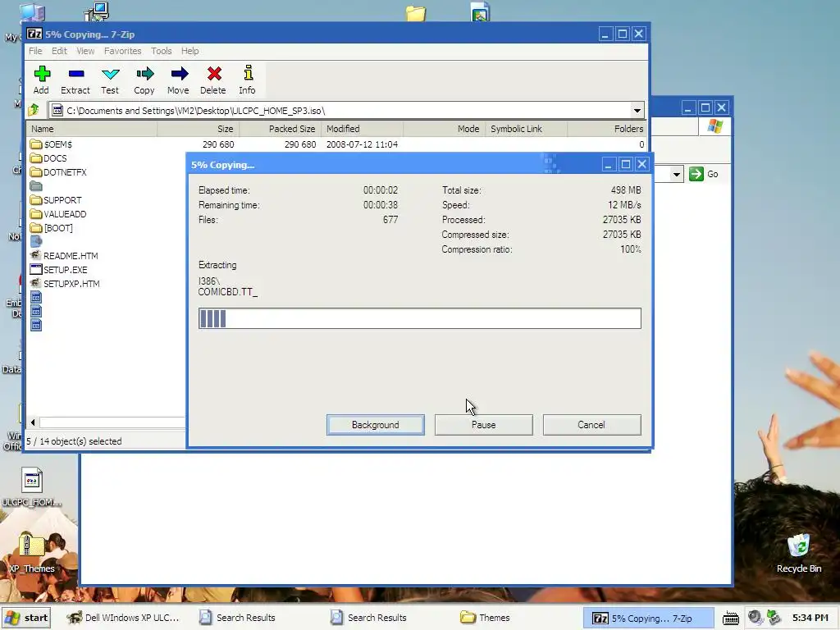
Task: Expand address dropdown in background window
Action: coord(677,174)
